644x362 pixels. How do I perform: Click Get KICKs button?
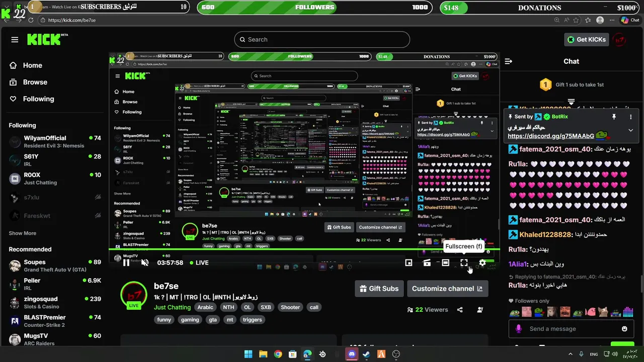(586, 39)
